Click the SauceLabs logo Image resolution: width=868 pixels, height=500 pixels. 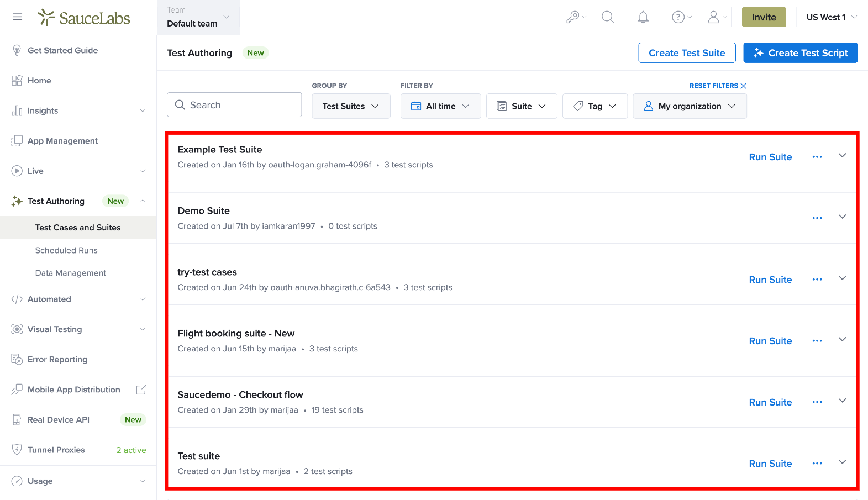coord(84,18)
